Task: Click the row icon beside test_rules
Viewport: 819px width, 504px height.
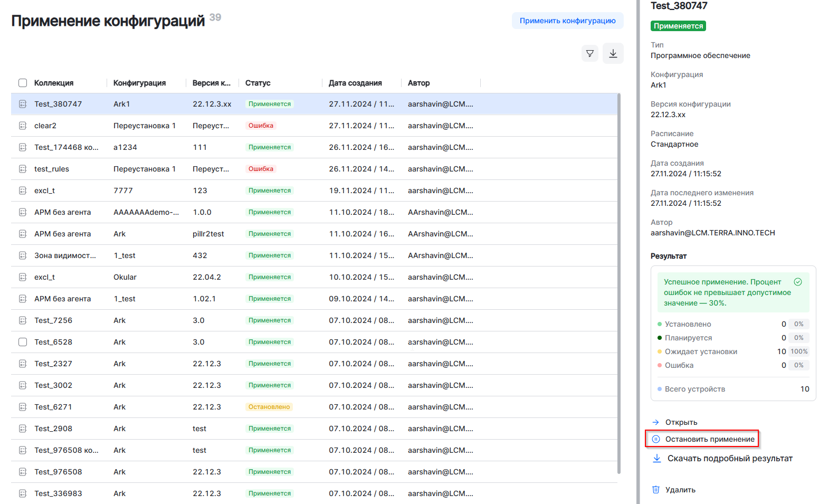Action: pyautogui.click(x=23, y=169)
